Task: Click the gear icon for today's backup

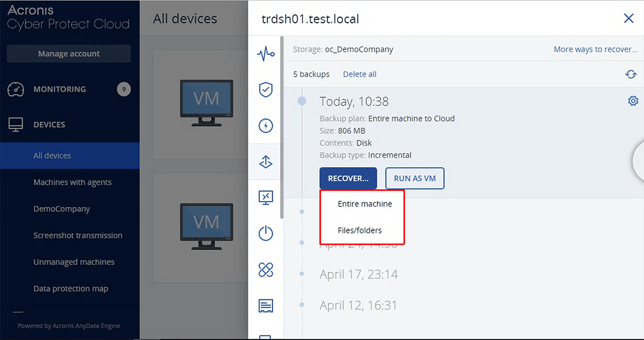Action: [633, 101]
